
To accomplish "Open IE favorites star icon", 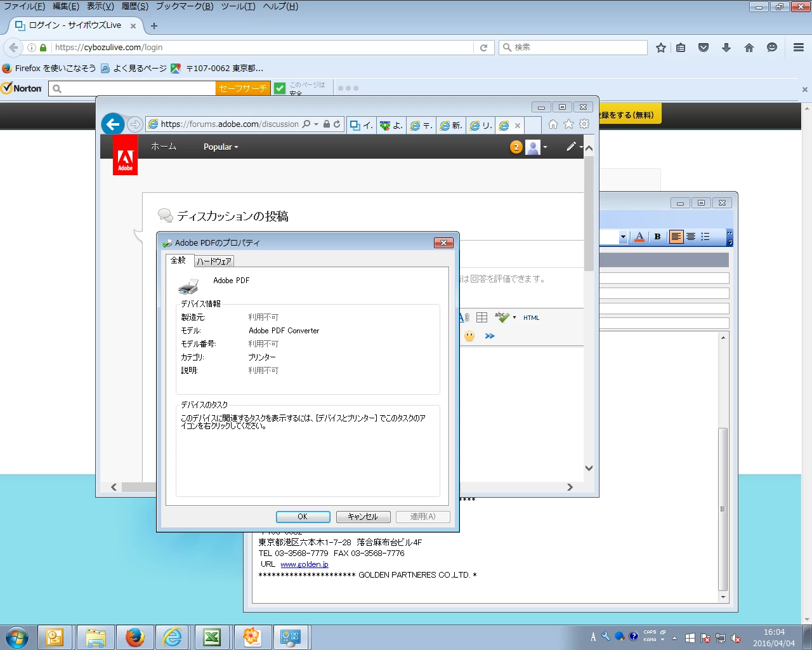I will (569, 124).
